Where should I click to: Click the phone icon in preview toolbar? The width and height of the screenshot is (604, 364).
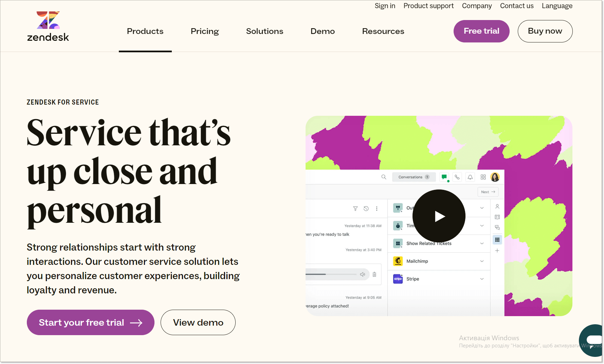(x=457, y=177)
